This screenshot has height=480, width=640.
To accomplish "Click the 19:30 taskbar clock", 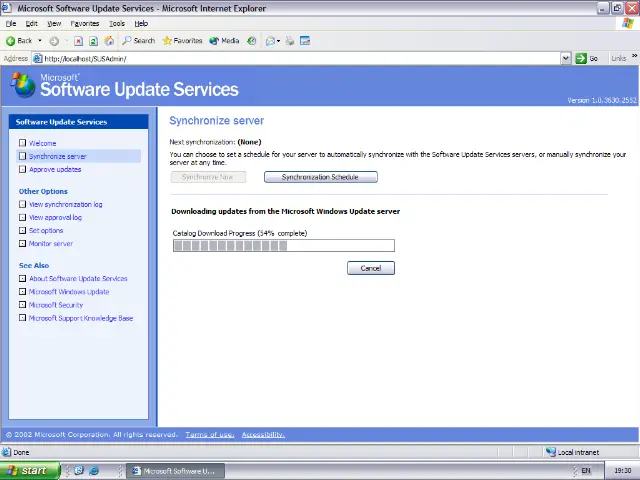I will 622,471.
